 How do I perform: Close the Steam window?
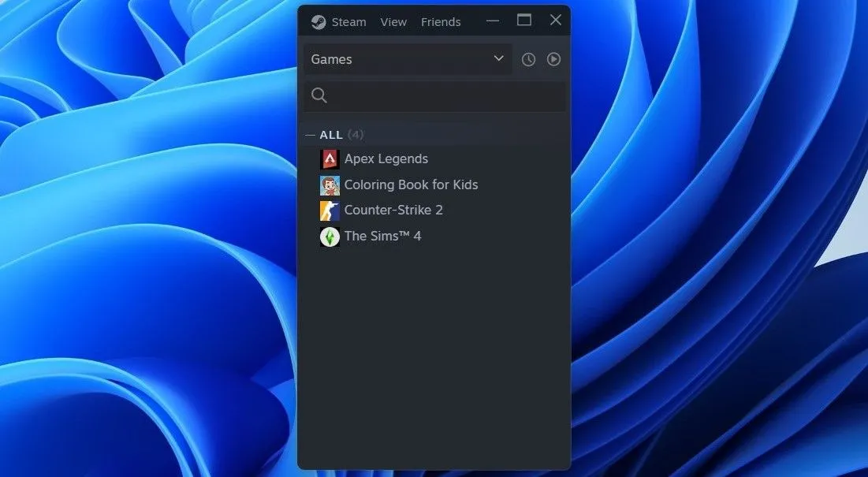click(x=556, y=20)
